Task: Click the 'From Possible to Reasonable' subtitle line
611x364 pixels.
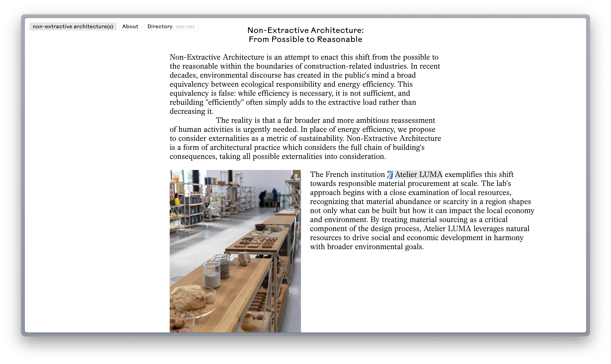Action: click(305, 39)
